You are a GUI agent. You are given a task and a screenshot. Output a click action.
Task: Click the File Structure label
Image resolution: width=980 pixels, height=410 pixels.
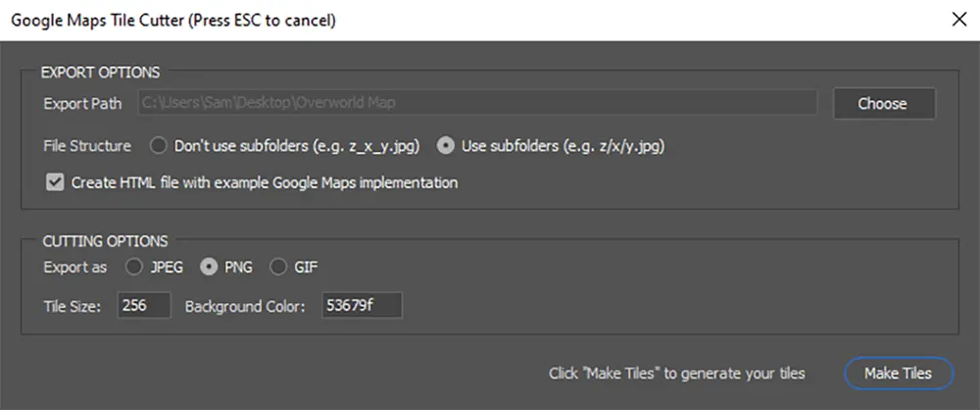tap(87, 146)
